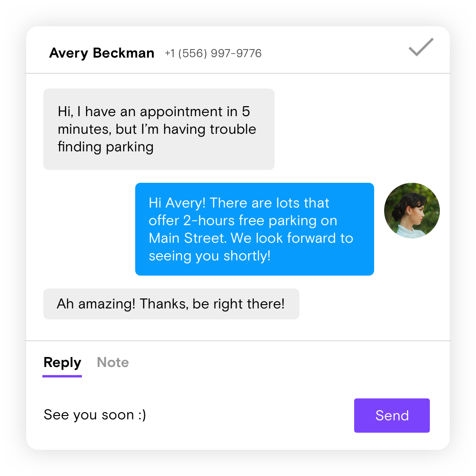476x476 pixels.
Task: Click the Avery Beckman contact name
Action: pyautogui.click(x=102, y=53)
